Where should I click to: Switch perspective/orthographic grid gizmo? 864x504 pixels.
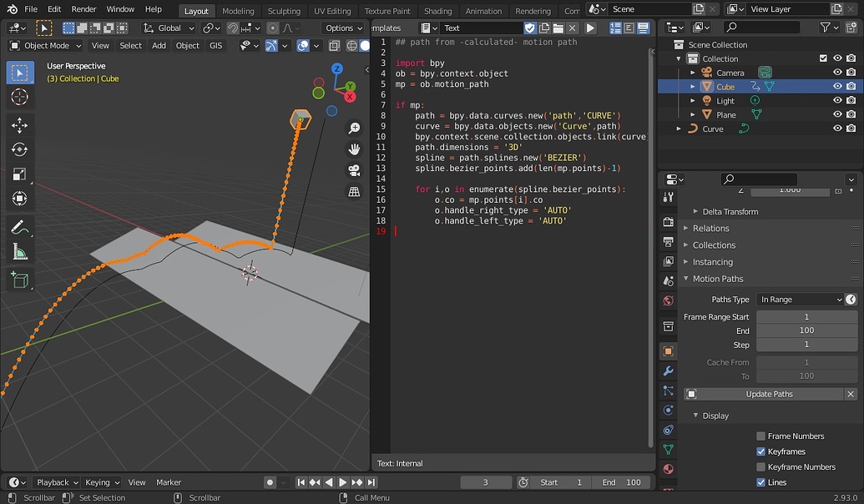(x=354, y=192)
